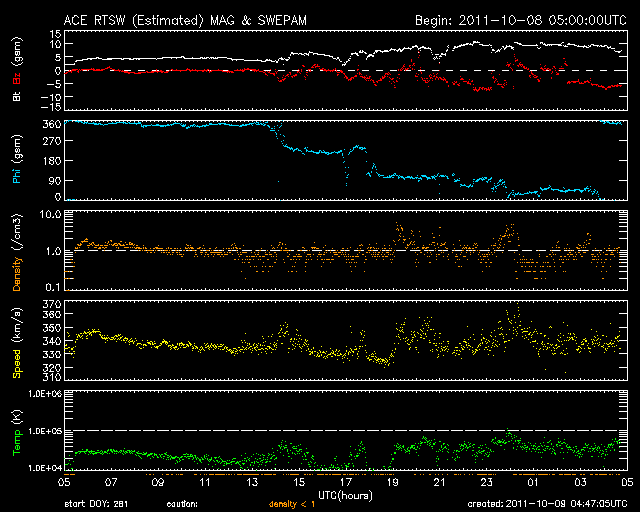The height and width of the screenshot is (512, 640).
Task: Click the '01' hour label on the time axis
Action: 533,482
